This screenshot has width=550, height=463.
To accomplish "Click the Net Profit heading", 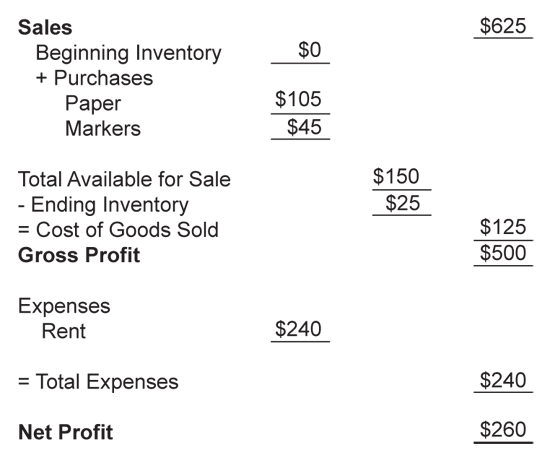I will [x=66, y=432].
